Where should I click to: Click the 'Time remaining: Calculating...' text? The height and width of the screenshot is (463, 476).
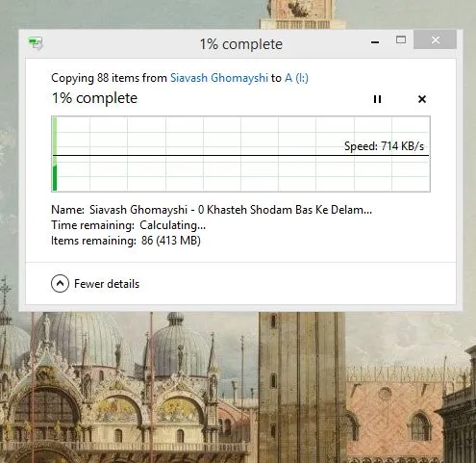coord(128,225)
